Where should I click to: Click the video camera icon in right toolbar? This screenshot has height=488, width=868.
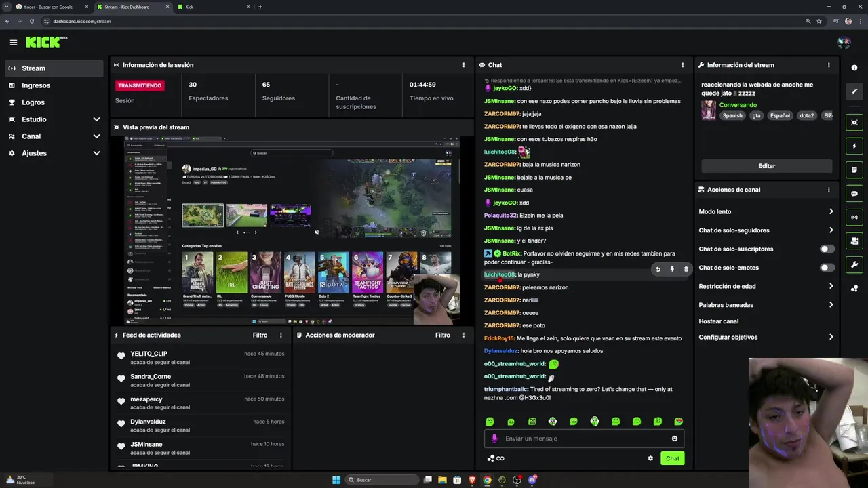coord(854,241)
